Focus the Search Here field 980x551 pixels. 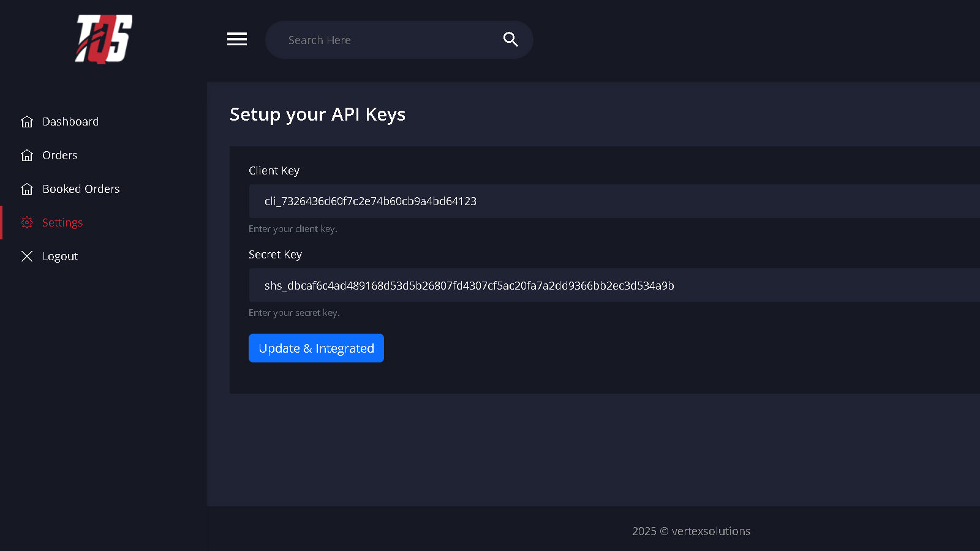click(x=392, y=40)
